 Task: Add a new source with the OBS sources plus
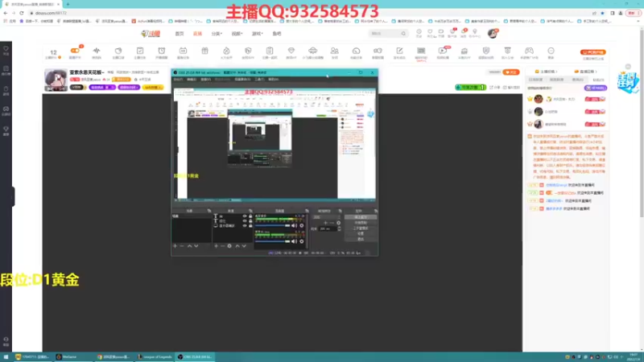(x=216, y=246)
